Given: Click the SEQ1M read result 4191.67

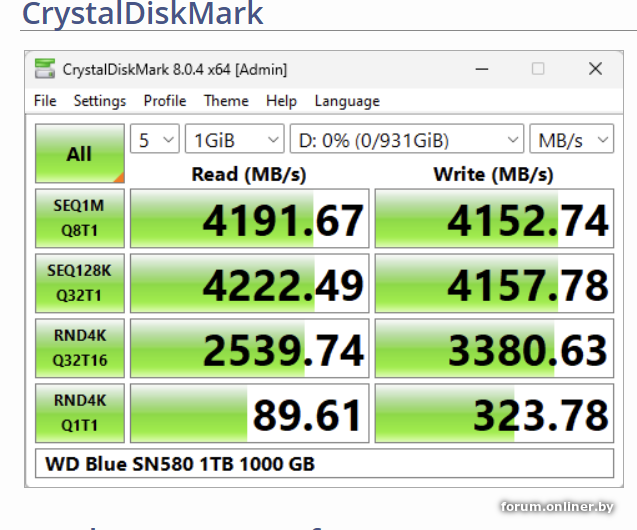Looking at the screenshot, I should point(249,218).
